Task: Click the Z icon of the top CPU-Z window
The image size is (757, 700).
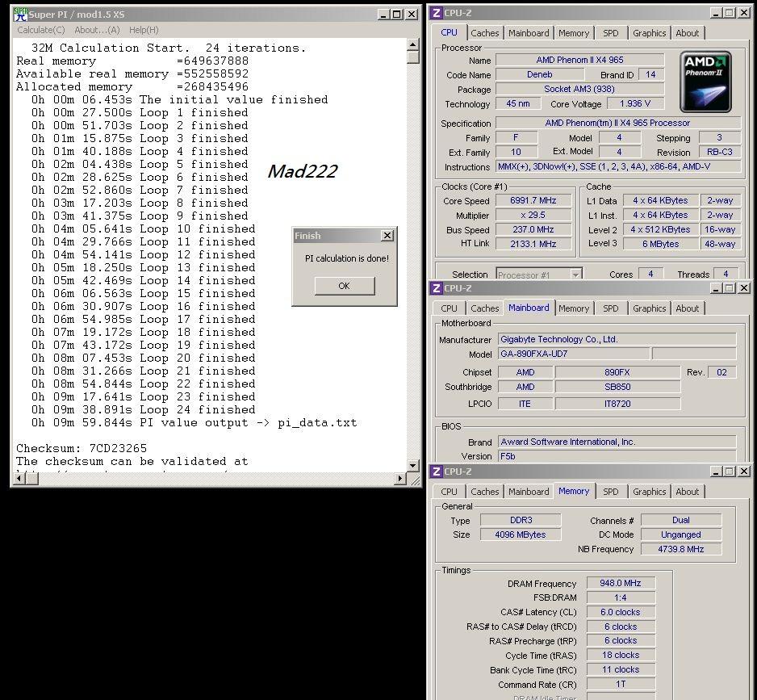Action: 437,13
